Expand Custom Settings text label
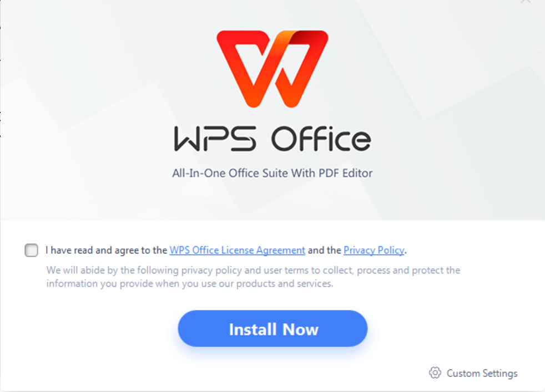 click(x=482, y=373)
